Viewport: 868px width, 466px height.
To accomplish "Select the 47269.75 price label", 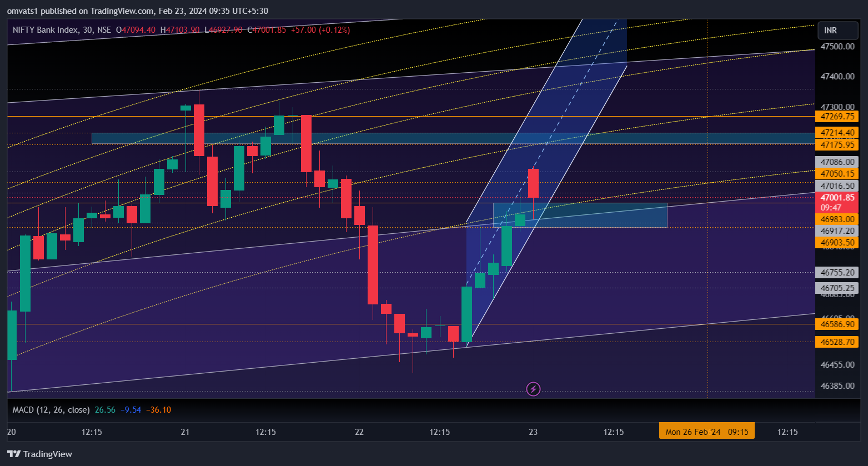I will 837,117.
